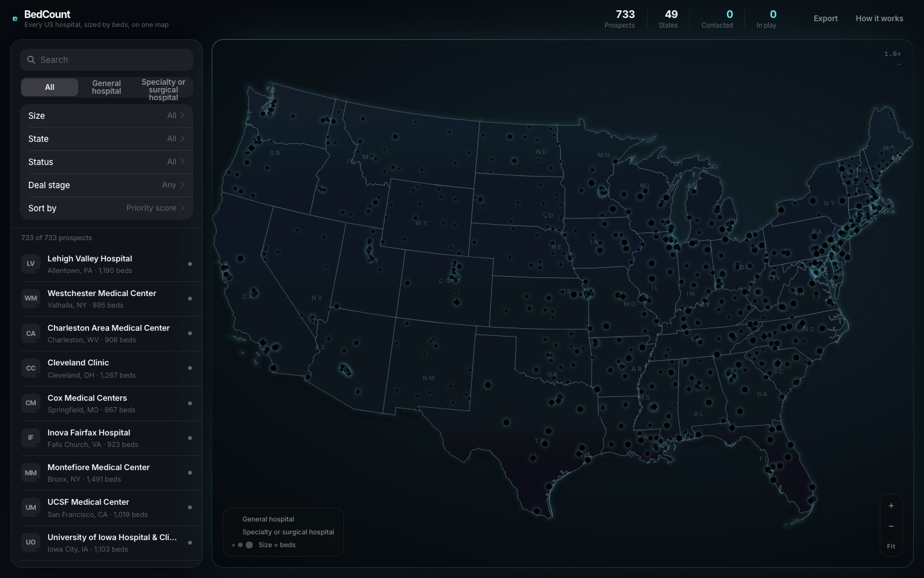This screenshot has width=924, height=578.
Task: Open the Size filter dropdown
Action: 107,116
